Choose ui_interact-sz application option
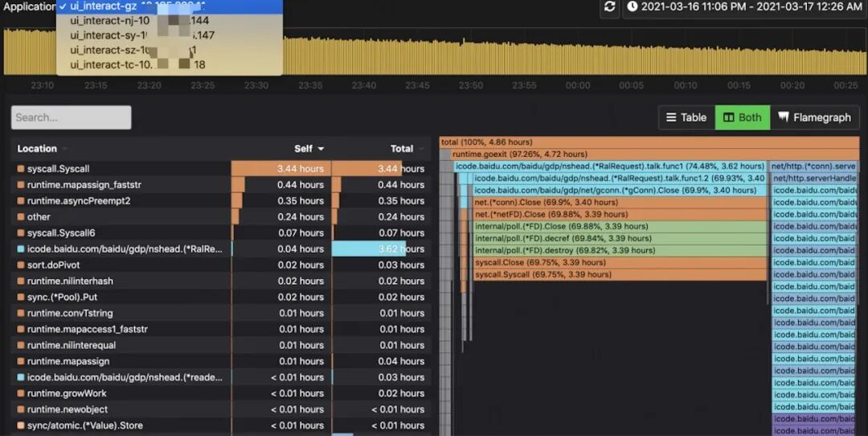Viewport: 868px width, 436px height. (x=170, y=50)
